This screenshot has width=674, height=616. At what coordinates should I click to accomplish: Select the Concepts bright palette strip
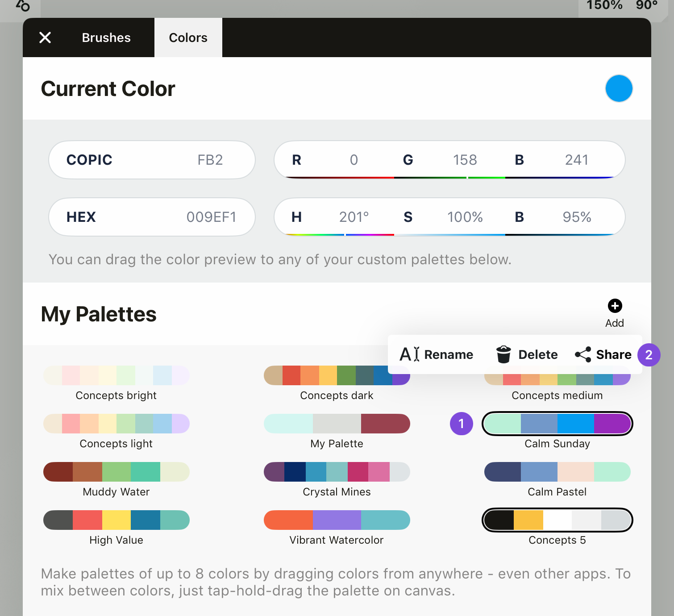tap(116, 375)
